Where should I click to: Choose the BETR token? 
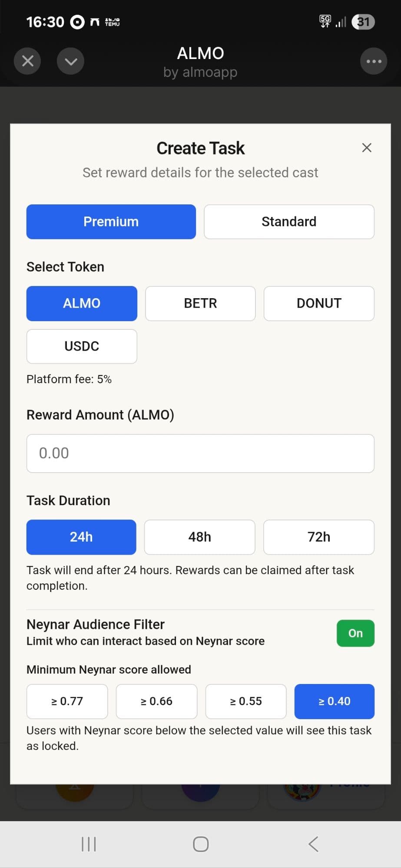coord(200,303)
